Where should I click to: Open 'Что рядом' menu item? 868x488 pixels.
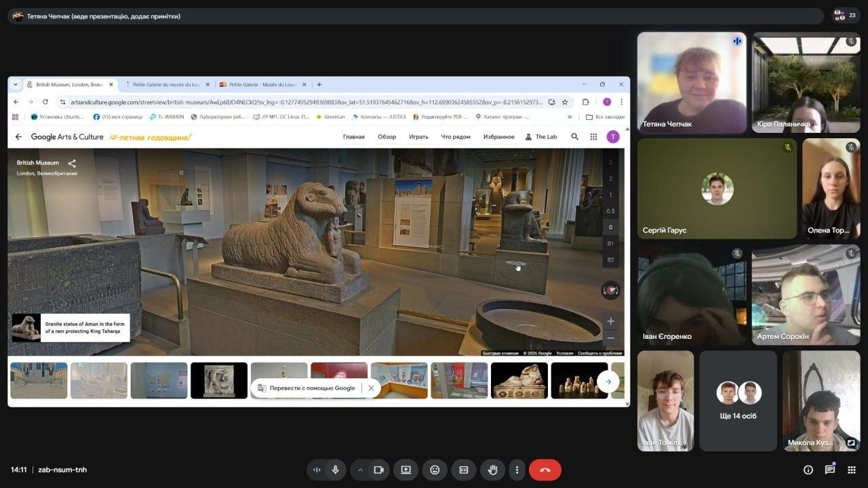click(x=456, y=137)
